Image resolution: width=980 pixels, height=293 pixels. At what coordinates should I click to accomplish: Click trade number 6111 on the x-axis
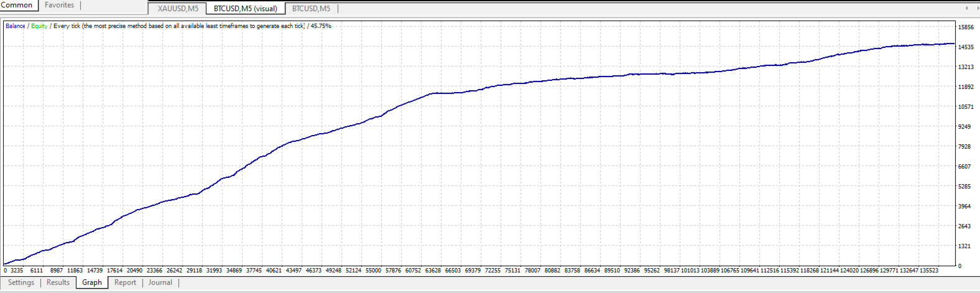pyautogui.click(x=37, y=271)
